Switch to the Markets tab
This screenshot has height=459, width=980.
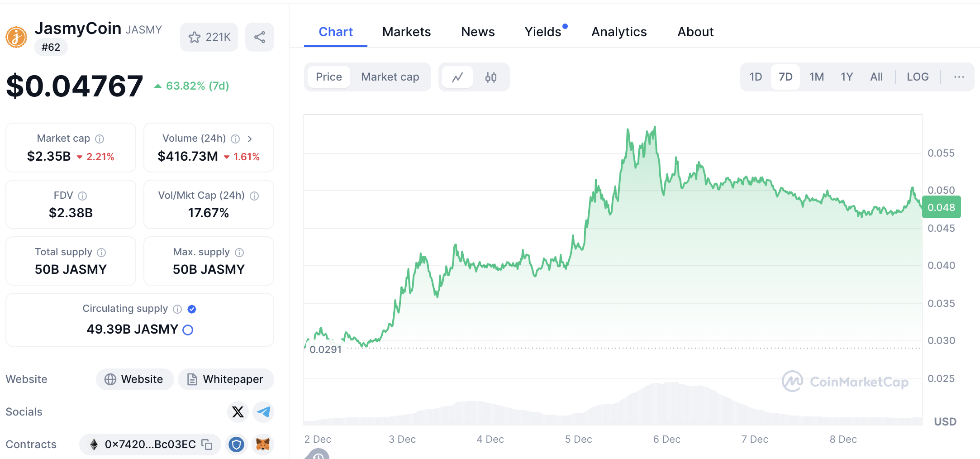coord(406,32)
